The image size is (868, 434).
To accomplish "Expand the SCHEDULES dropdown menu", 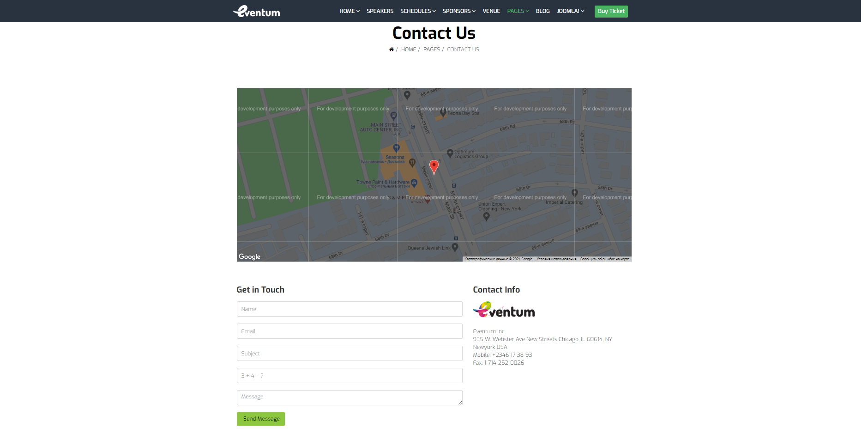I will (418, 11).
